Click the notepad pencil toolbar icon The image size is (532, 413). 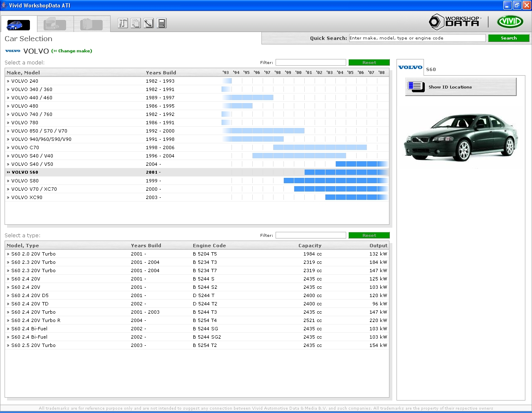point(149,23)
